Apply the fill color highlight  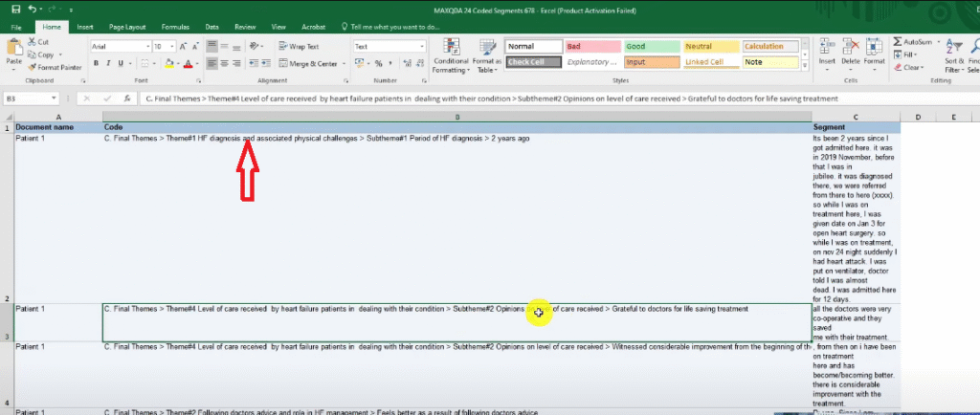coord(168,63)
